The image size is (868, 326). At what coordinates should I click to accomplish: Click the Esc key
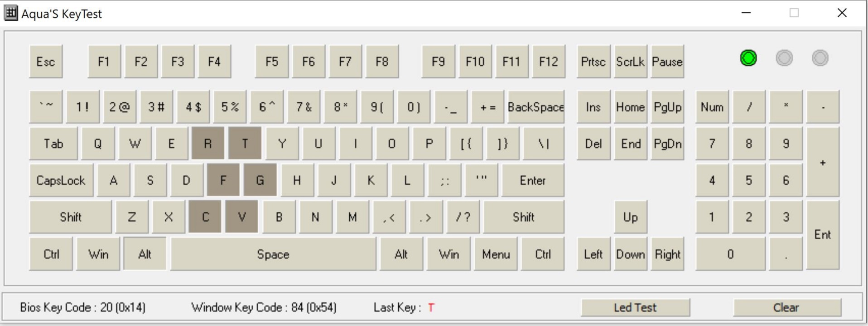[46, 62]
